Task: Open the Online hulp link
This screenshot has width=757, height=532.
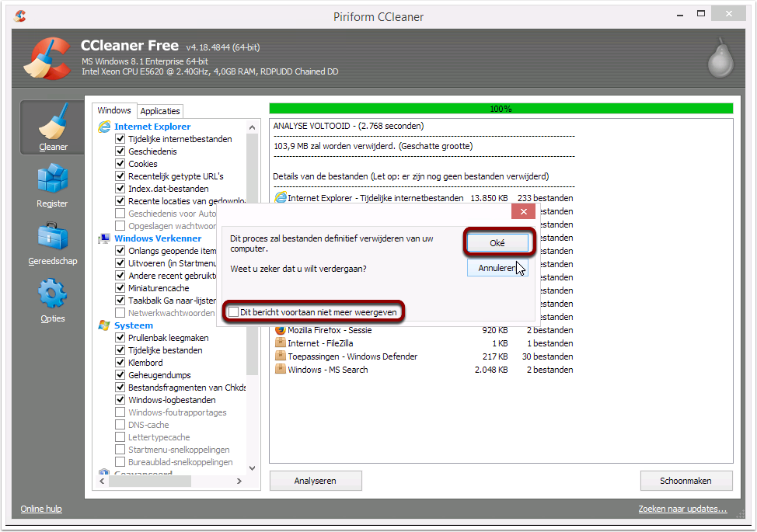Action: coord(41,509)
